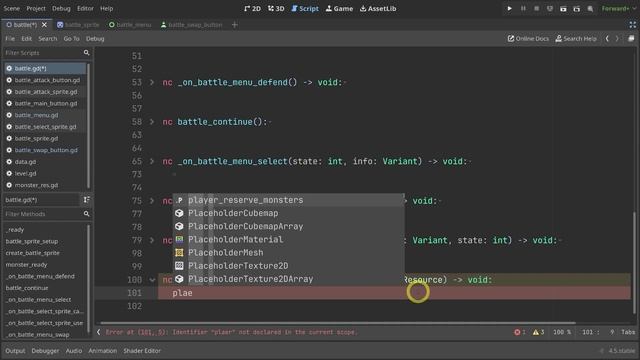Add a new scene tab
Viewport: 640px width, 360px height.
[x=234, y=25]
